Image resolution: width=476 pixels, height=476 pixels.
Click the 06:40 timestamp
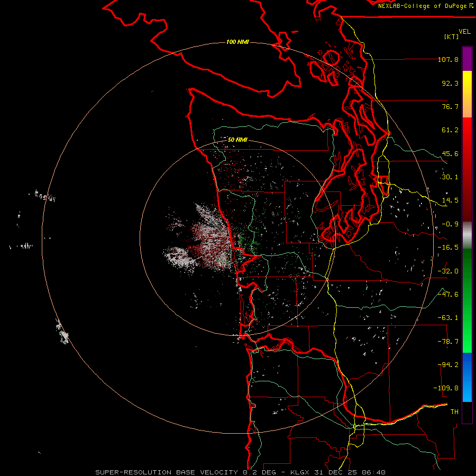coord(374,472)
